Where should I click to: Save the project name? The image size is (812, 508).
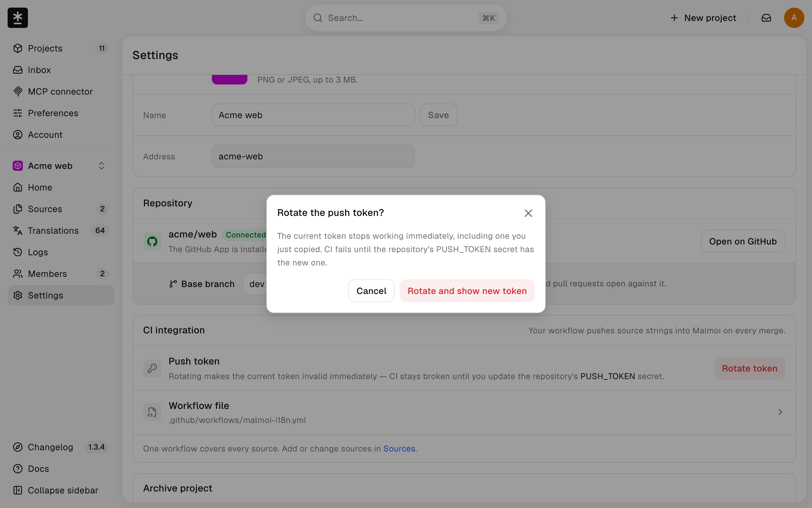[438, 115]
